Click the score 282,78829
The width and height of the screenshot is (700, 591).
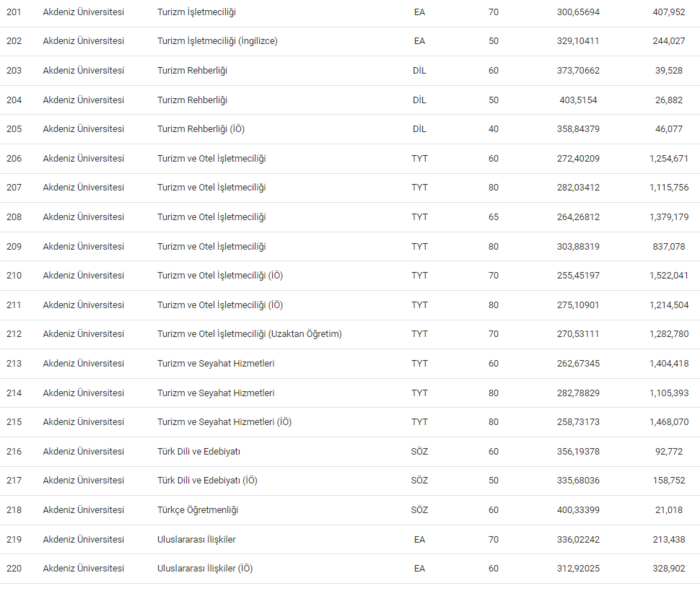[x=578, y=393]
